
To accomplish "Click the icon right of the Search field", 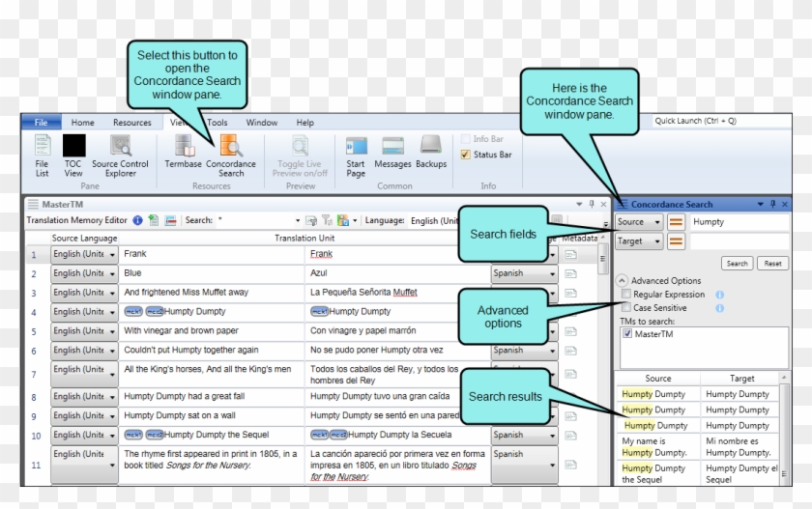I will 311,221.
